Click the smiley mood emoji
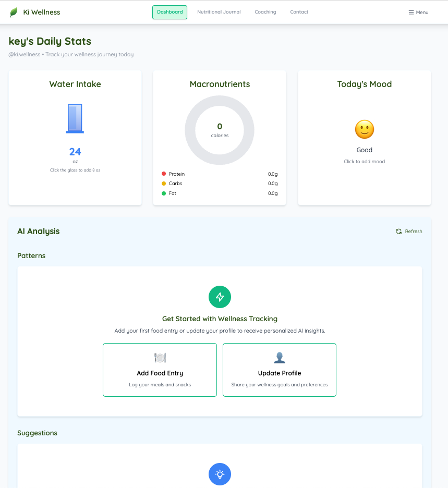This screenshot has height=488, width=448. (364, 129)
